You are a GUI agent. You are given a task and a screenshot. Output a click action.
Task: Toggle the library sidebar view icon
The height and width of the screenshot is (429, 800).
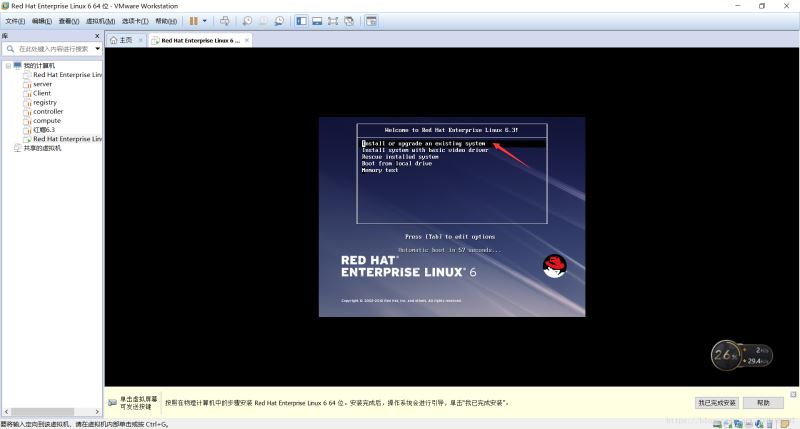click(299, 20)
